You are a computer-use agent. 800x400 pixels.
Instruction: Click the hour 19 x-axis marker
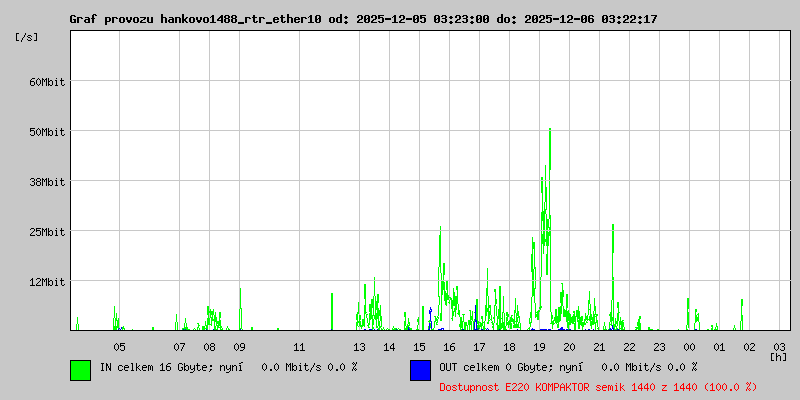point(539,346)
